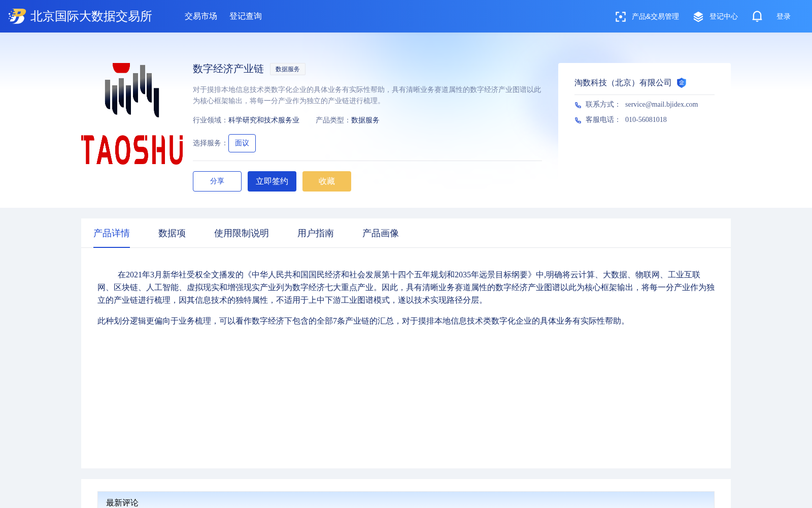
Task: Click the 分享 button
Action: pos(217,181)
